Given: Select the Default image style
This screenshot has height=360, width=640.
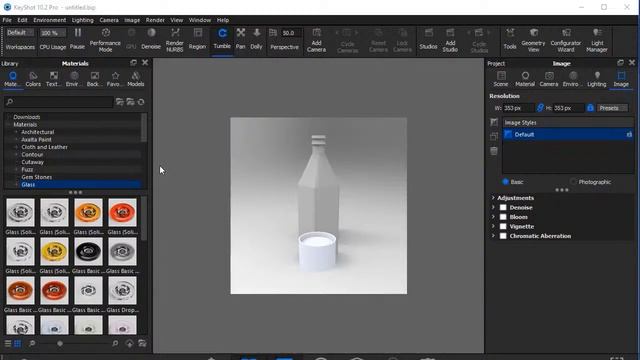Looking at the screenshot, I should [x=568, y=134].
